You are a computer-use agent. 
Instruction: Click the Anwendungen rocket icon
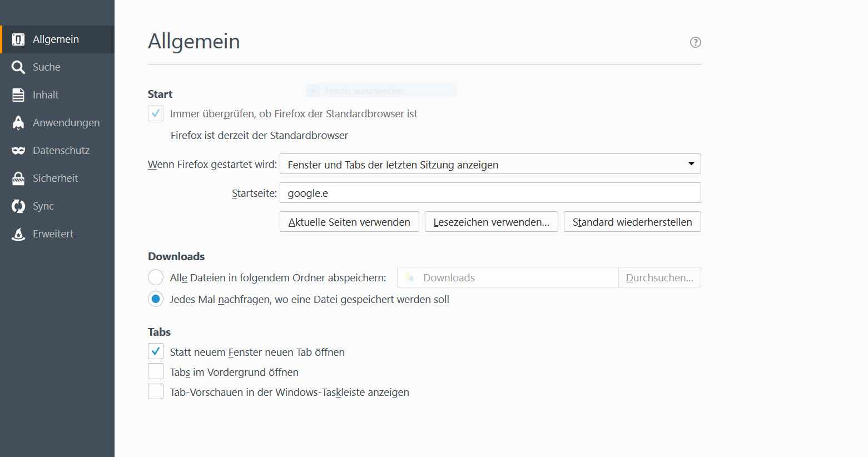click(18, 123)
